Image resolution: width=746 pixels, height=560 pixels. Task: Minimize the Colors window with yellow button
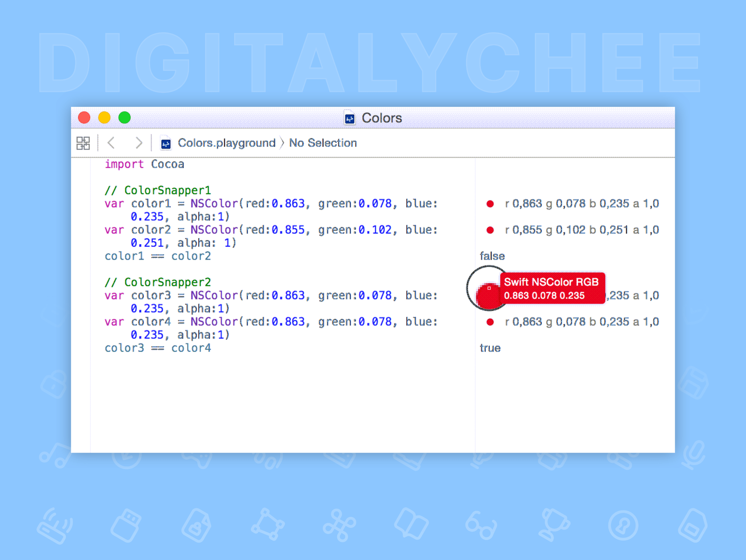point(104,118)
